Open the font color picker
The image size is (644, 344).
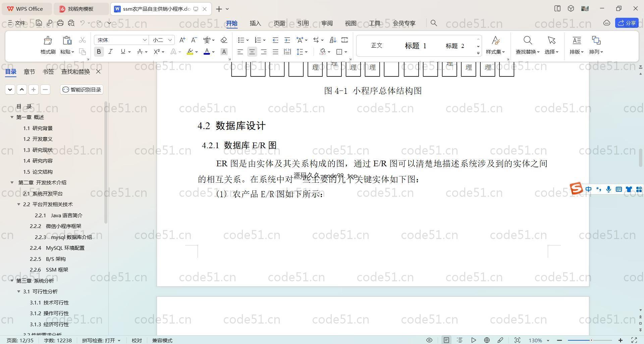(213, 52)
